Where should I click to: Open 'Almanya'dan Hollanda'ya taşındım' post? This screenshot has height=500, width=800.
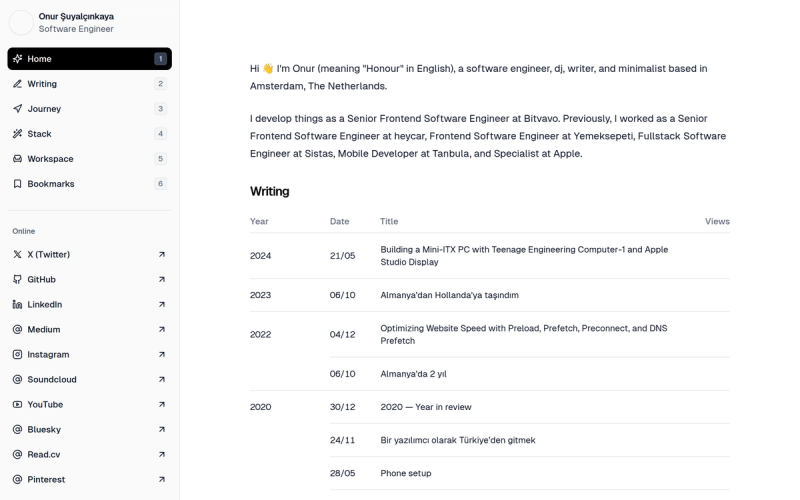point(449,295)
